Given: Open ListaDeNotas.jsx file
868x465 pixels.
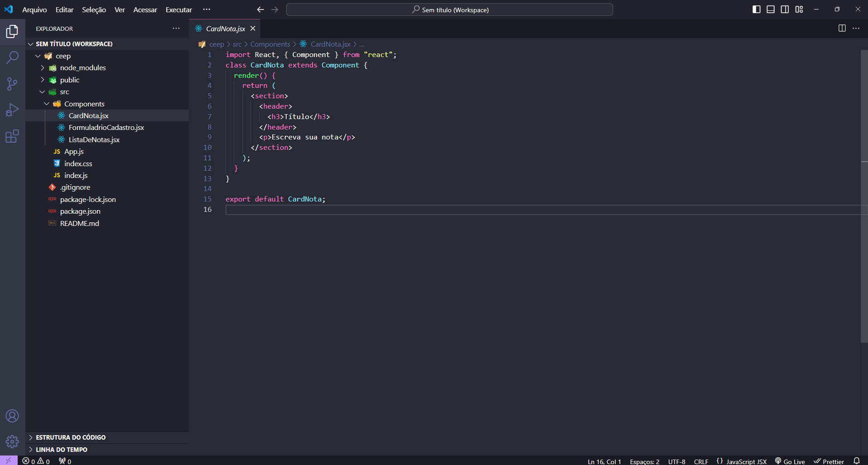Looking at the screenshot, I should point(107,139).
